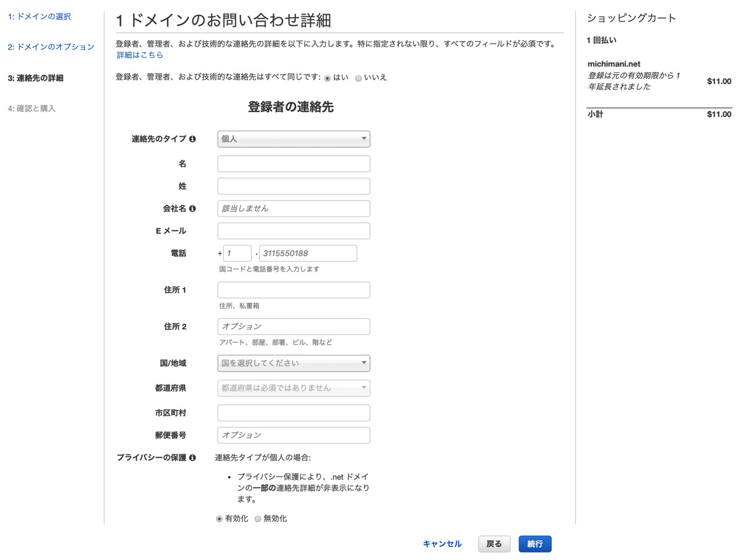
Task: Choose 無効化 to disable privacy protection
Action: pyautogui.click(x=258, y=519)
